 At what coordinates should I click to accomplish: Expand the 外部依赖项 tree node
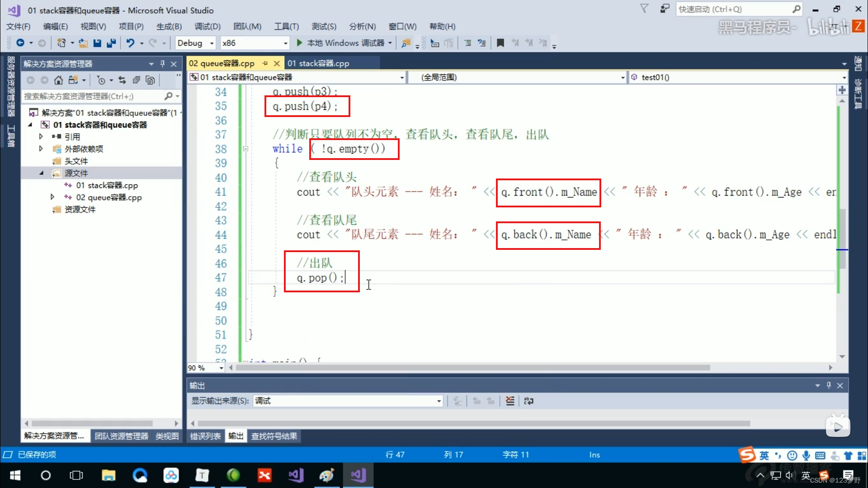(41, 149)
